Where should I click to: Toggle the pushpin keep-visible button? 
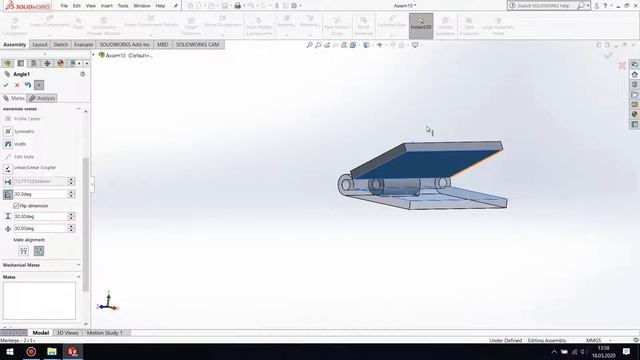(39, 85)
